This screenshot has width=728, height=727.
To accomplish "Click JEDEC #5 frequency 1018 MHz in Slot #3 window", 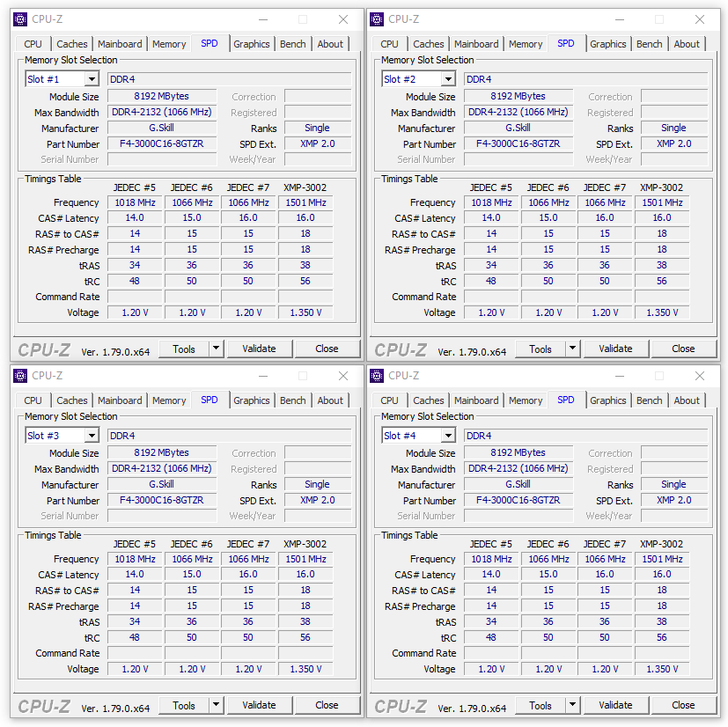I will click(135, 560).
